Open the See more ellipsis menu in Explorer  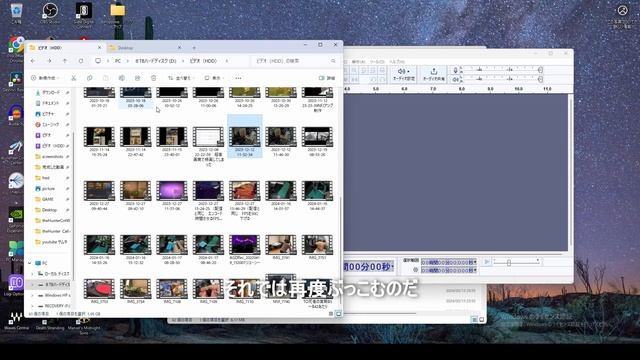238,78
